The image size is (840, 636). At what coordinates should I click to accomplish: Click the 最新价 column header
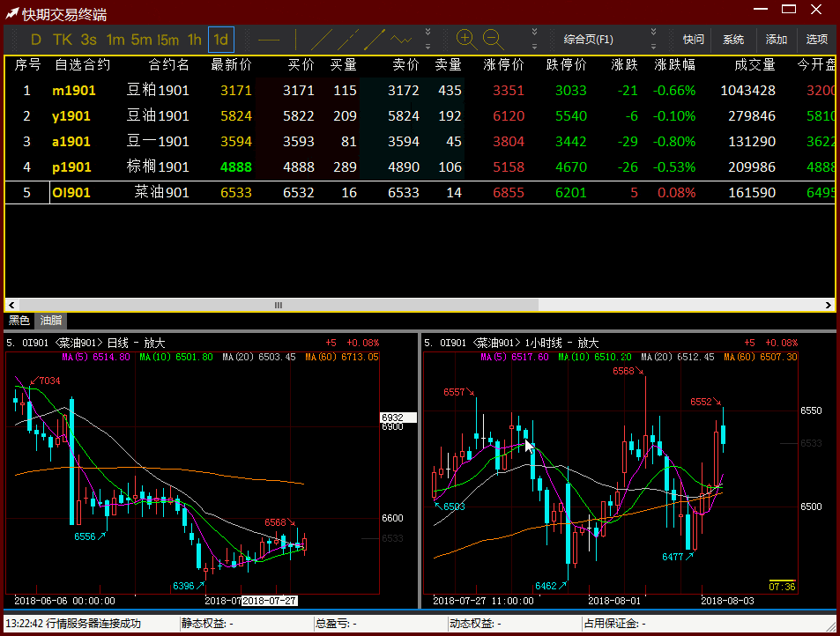[x=232, y=65]
